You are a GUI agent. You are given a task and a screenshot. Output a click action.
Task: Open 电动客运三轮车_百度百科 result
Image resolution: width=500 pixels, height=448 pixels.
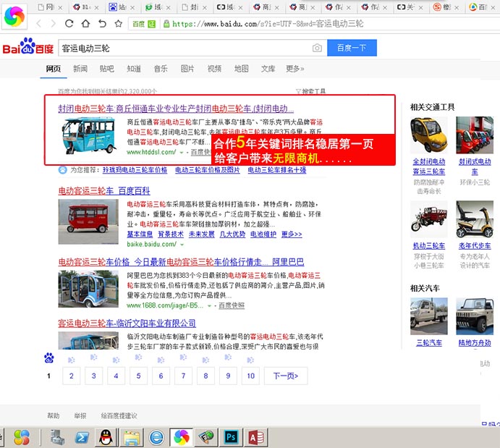104,191
